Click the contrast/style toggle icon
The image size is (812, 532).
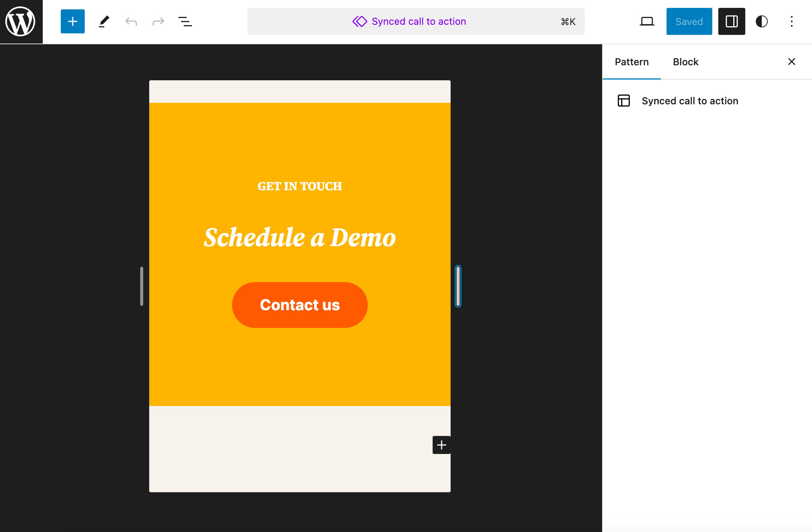point(762,21)
